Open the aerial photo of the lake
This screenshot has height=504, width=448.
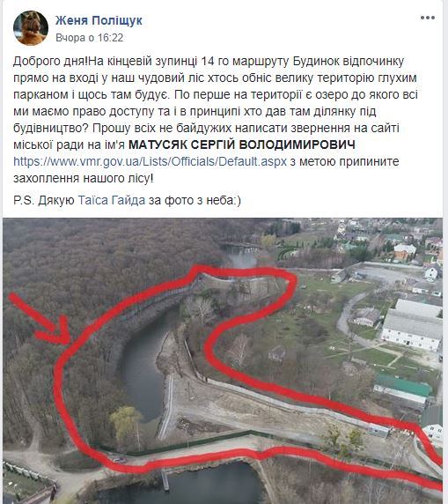[222, 360]
